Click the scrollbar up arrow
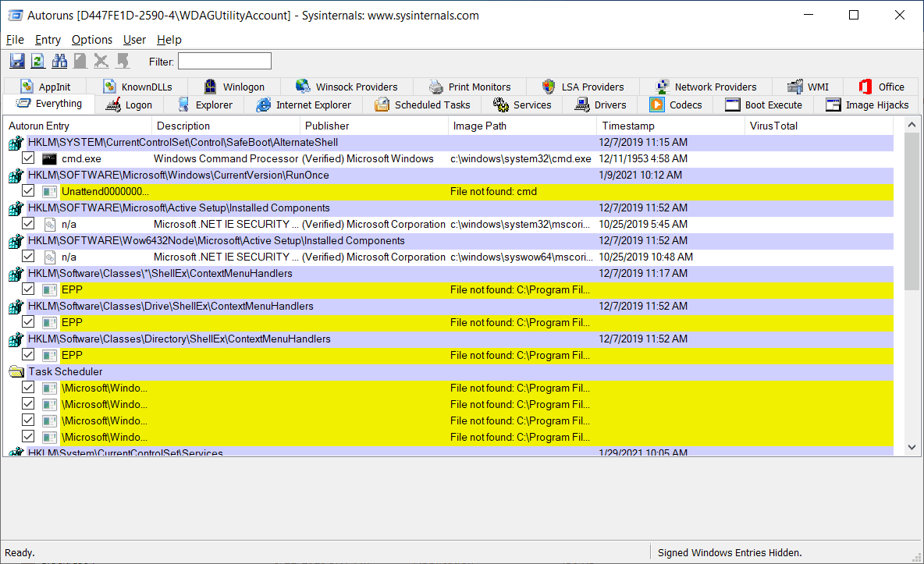The width and height of the screenshot is (924, 564). (x=912, y=124)
